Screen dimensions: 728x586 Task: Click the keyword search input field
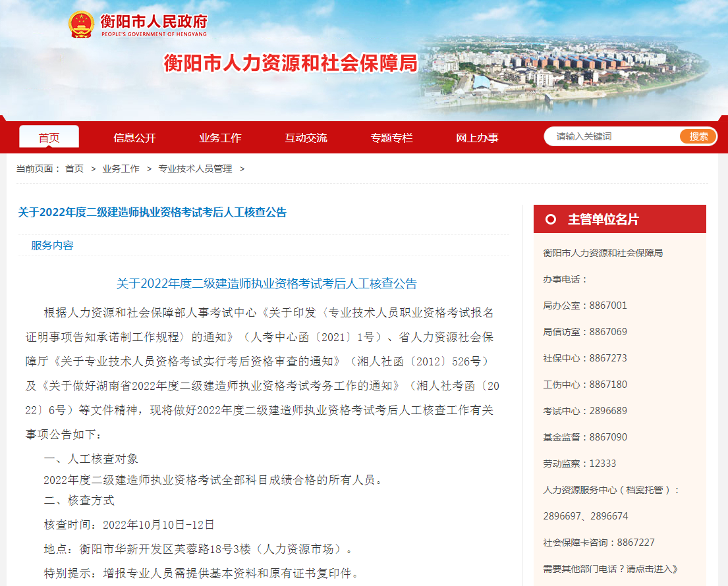coord(613,136)
